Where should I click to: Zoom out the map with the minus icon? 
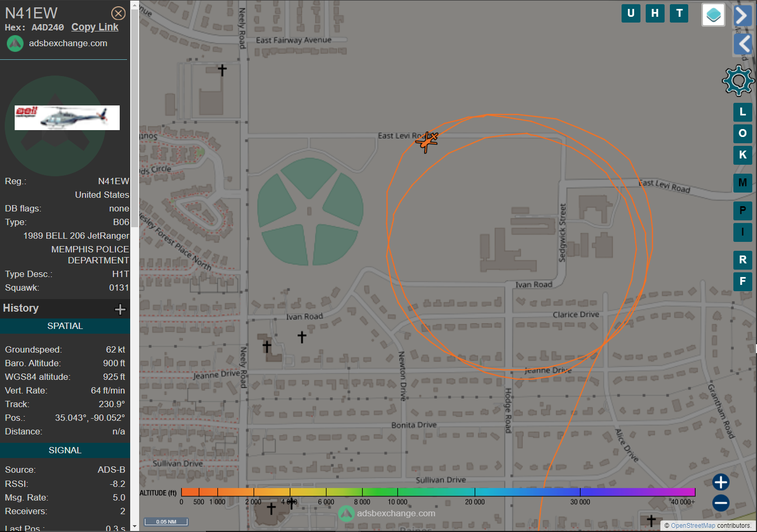tap(721, 503)
